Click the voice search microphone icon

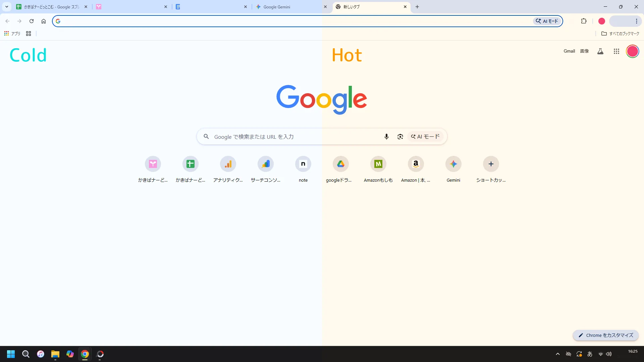click(386, 137)
